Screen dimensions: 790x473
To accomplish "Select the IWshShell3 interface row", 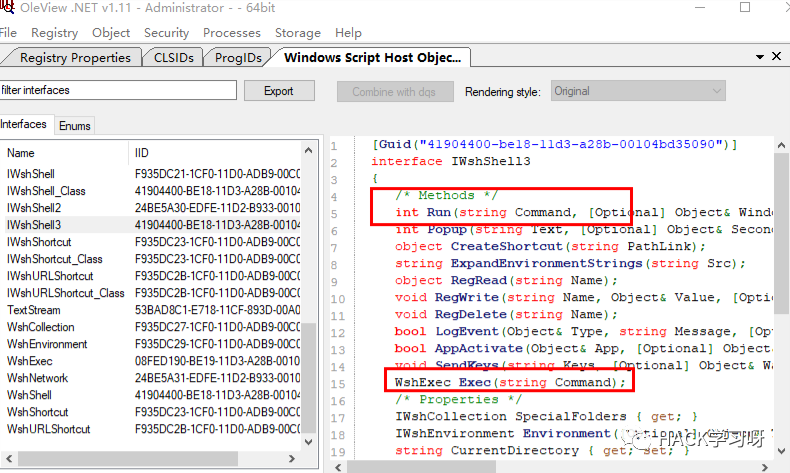I will (x=153, y=225).
